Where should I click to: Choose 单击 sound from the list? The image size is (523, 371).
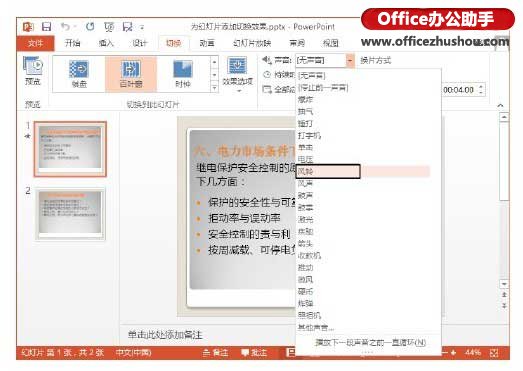pos(368,147)
